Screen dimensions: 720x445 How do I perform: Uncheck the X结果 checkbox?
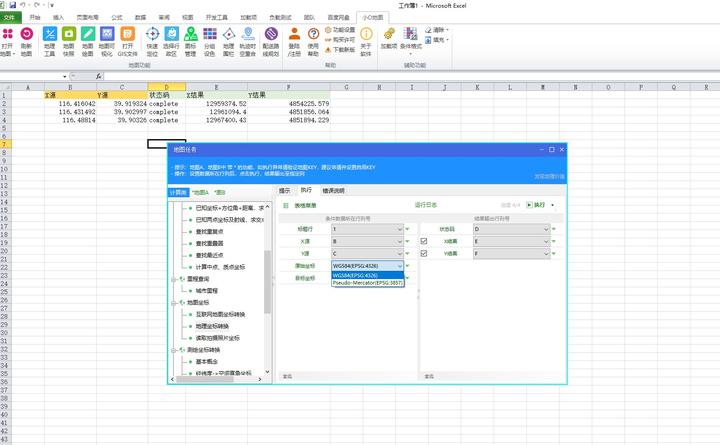point(424,241)
